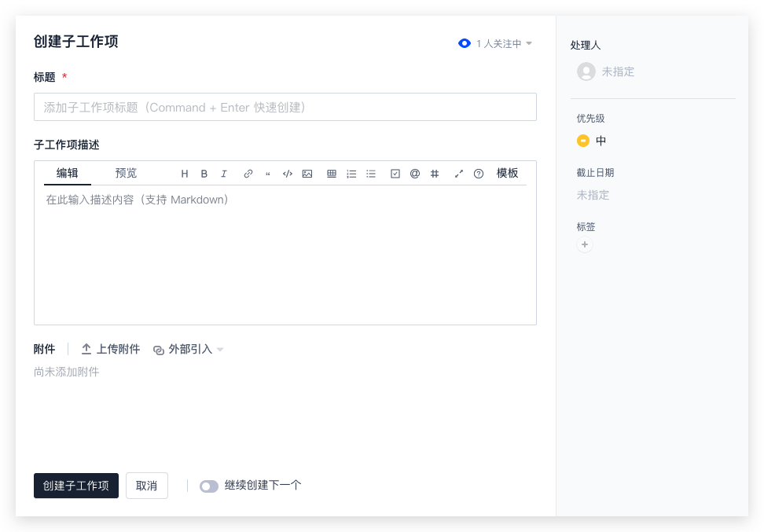The height and width of the screenshot is (532, 764).
Task: Expand the editor to fullscreen
Action: point(458,174)
